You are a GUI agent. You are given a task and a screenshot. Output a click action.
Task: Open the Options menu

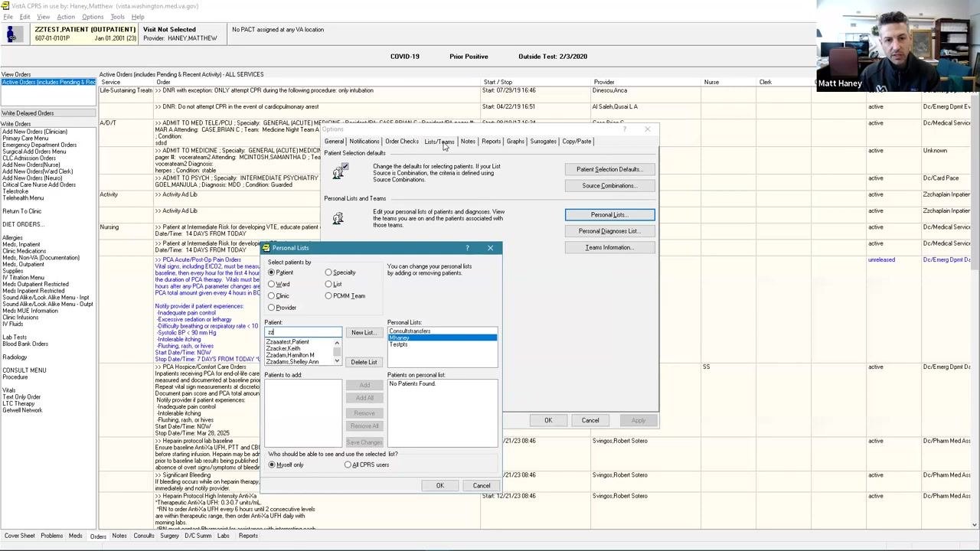coord(93,17)
